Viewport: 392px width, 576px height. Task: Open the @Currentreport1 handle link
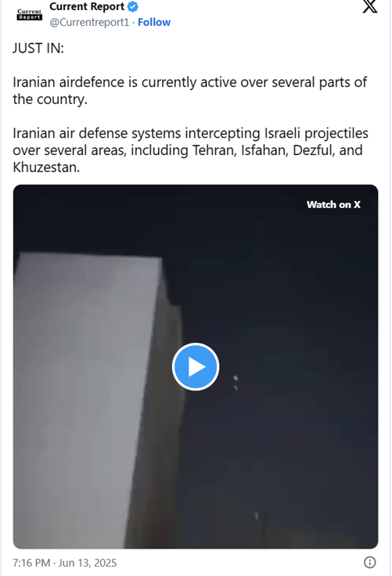point(89,23)
